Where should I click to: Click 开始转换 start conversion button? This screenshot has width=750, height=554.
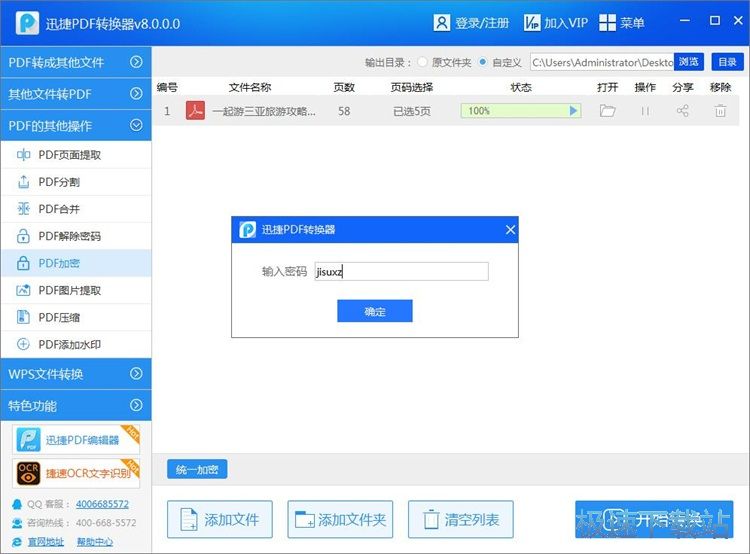pos(654,520)
